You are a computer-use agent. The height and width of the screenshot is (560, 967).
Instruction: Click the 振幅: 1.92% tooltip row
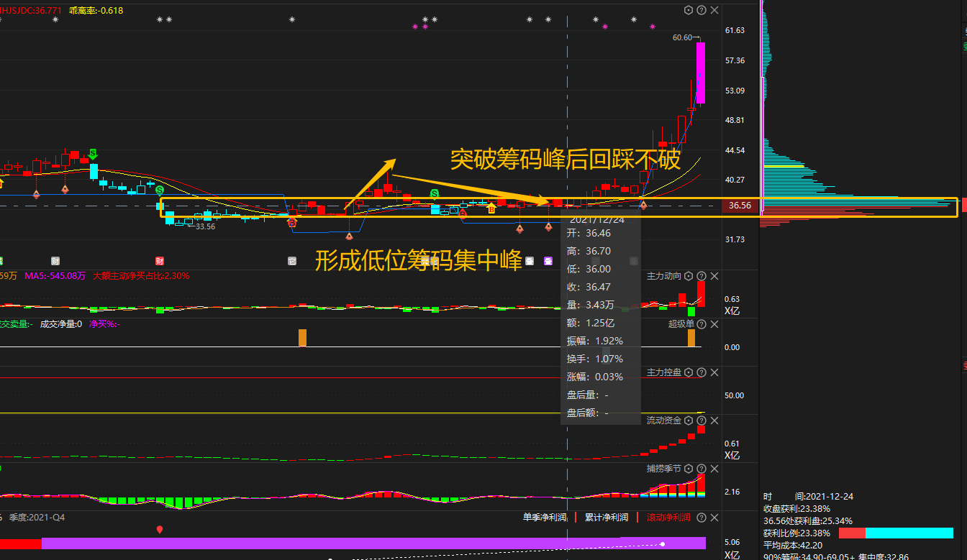(x=595, y=341)
